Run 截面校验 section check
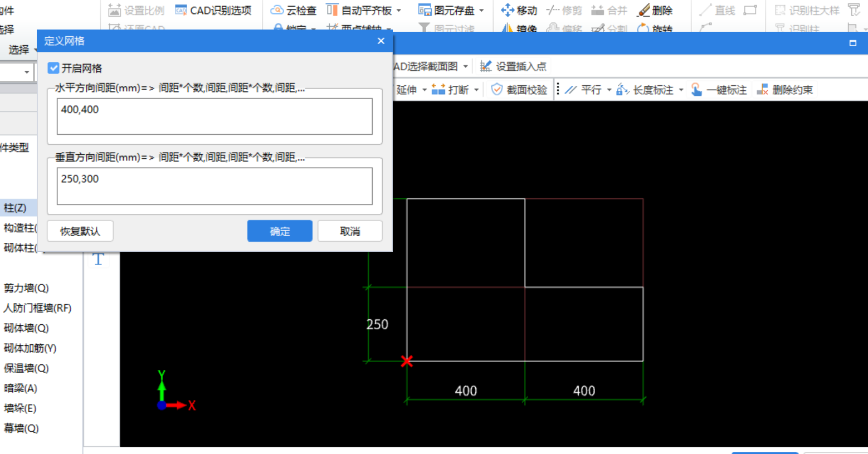868x454 pixels. click(x=519, y=90)
